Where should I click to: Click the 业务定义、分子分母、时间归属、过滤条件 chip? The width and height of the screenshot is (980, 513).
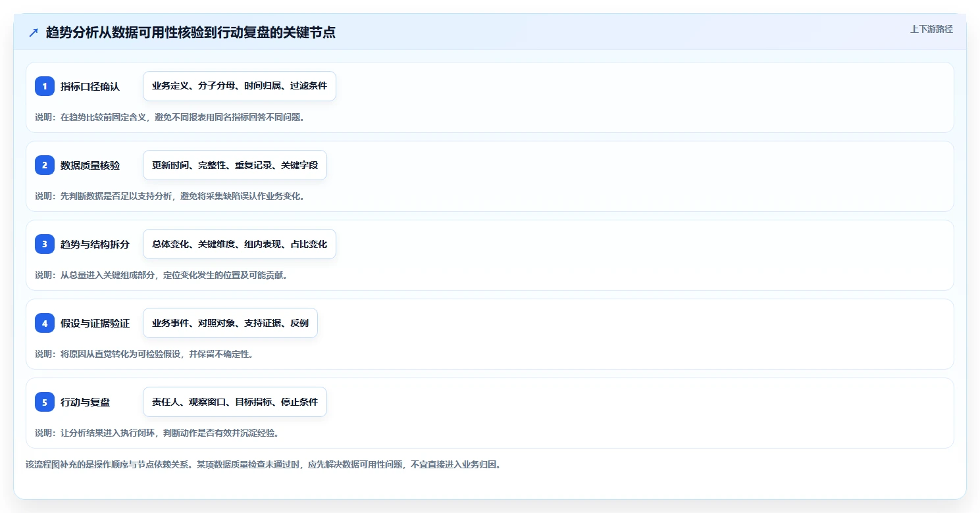[240, 86]
